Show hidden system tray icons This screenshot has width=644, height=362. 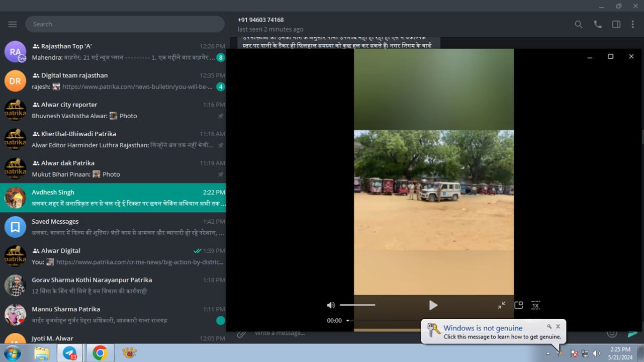(548, 353)
